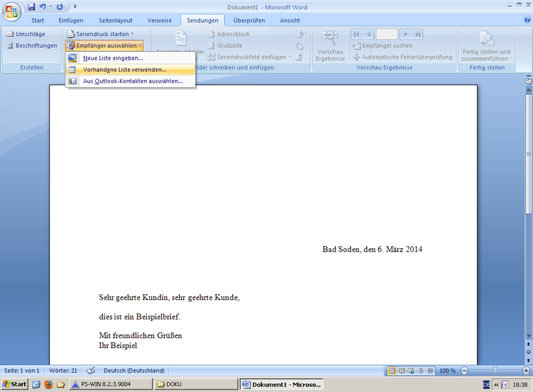Expand the Seriendruck starten dropdown
This screenshot has height=392, width=533.
101,34
